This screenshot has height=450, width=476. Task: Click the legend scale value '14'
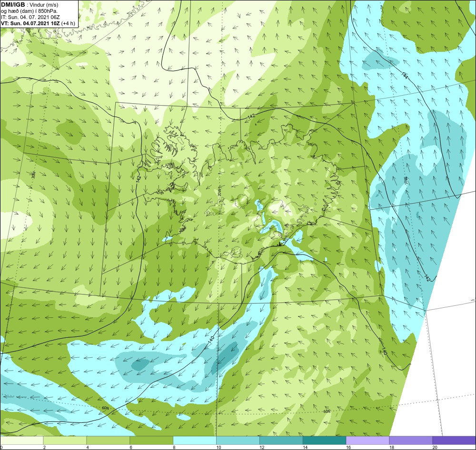305,447
